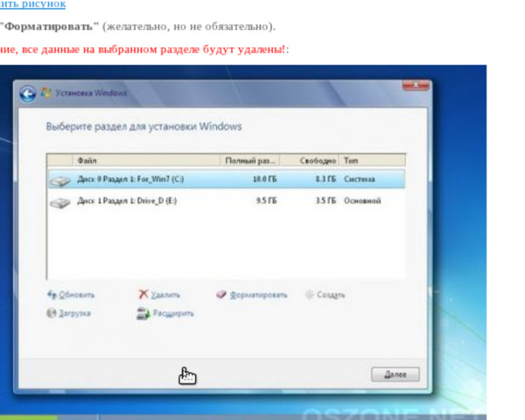Image resolution: width=525 pixels, height=420 pixels.
Task: Click the eraser icon for Форматировать
Action: click(221, 294)
